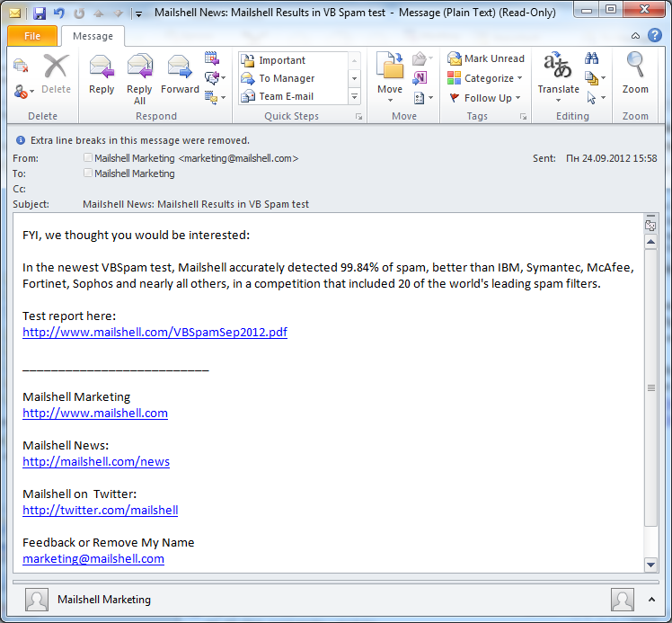Open the Rules dropdown icon

tap(422, 58)
